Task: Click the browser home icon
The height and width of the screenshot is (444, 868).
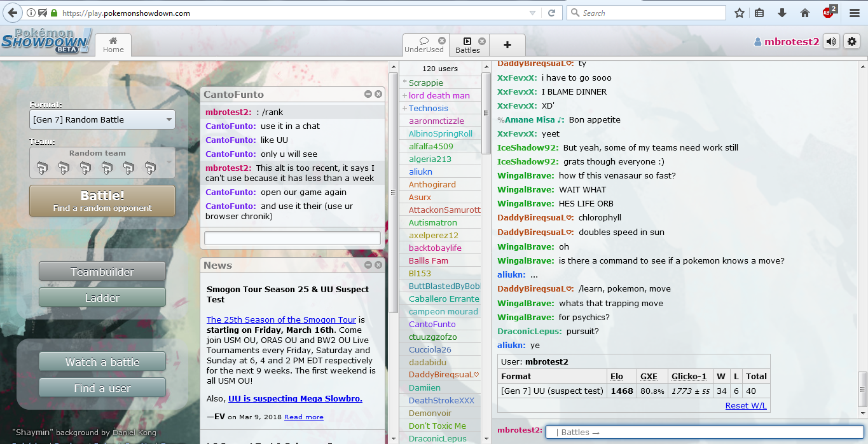Action: (804, 13)
